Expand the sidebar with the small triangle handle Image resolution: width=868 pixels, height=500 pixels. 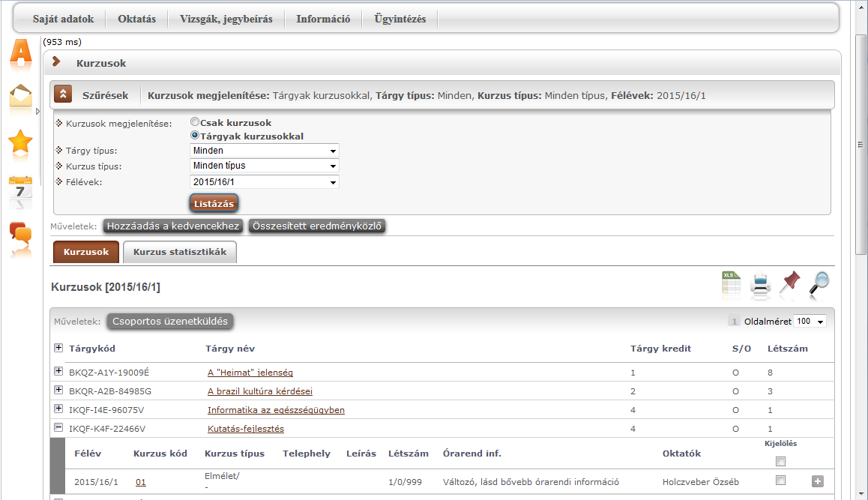click(37, 111)
